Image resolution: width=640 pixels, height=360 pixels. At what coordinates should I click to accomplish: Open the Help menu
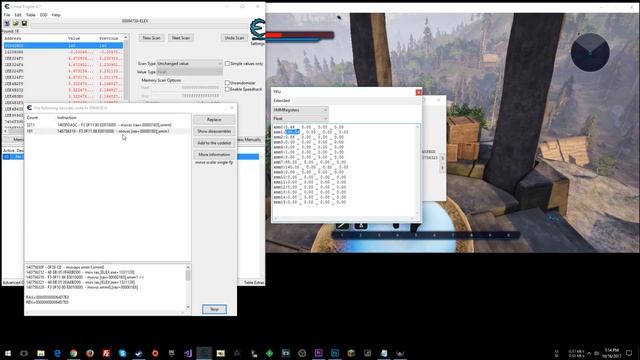click(x=56, y=15)
